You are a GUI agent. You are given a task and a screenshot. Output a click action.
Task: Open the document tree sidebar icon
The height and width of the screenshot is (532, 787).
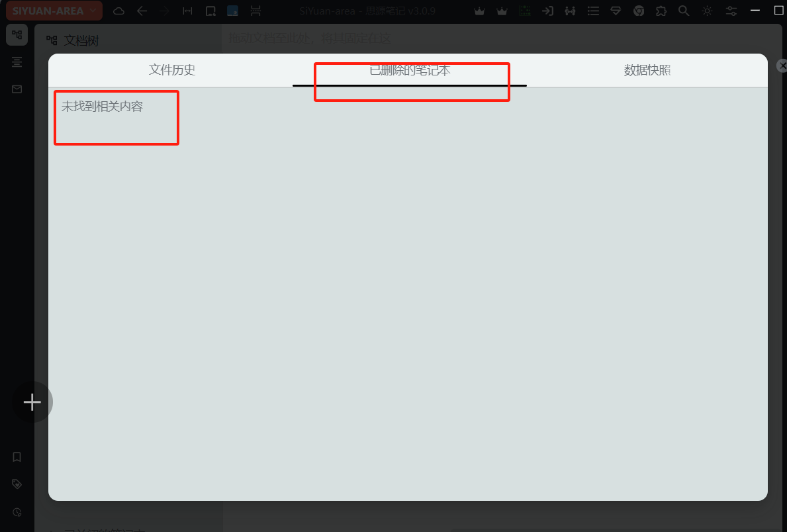[x=17, y=35]
